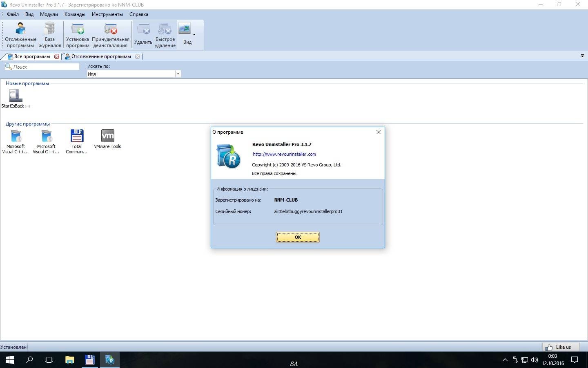
Task: Click the NNM-CLUB registered name
Action: [286, 200]
